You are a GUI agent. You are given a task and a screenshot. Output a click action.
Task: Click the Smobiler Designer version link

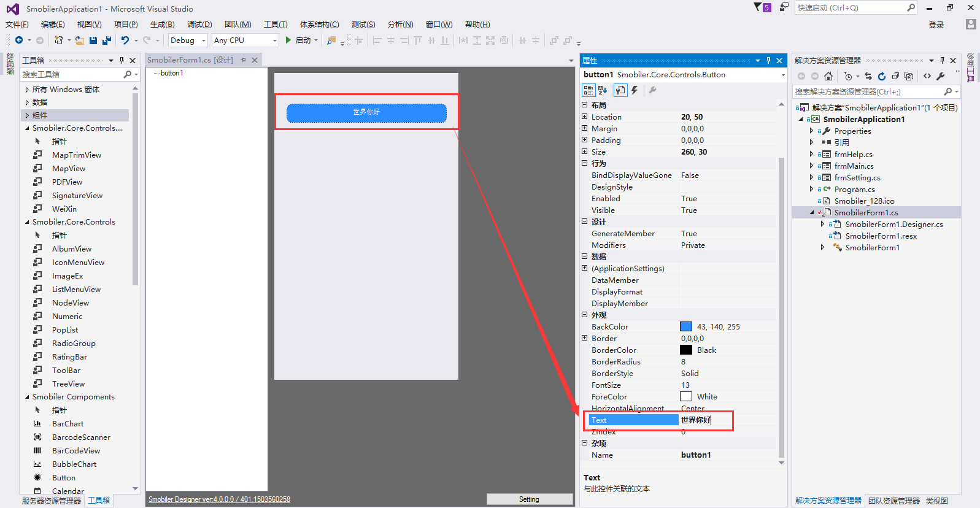point(219,499)
